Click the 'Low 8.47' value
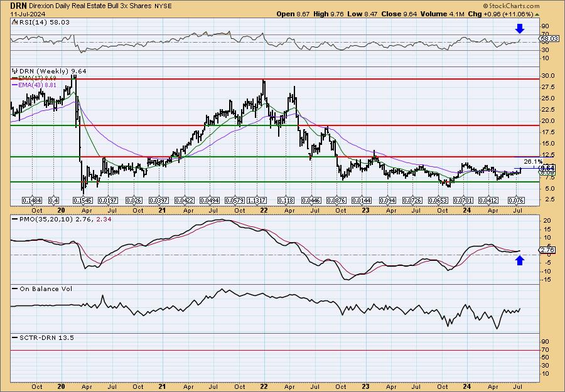The width and height of the screenshot is (565, 392). click(x=362, y=14)
